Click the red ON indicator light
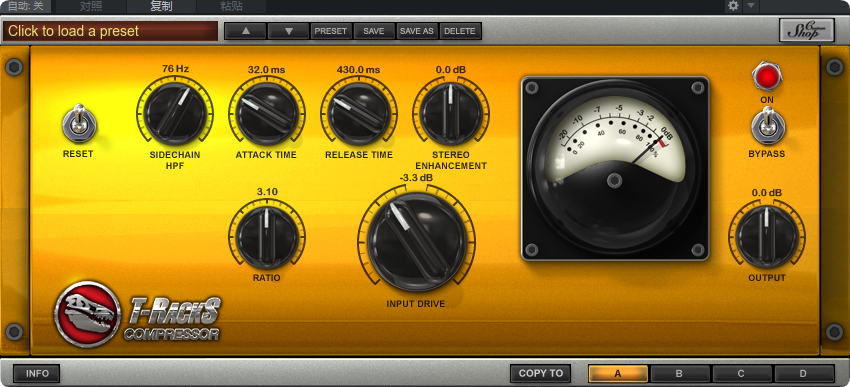 coord(767,76)
